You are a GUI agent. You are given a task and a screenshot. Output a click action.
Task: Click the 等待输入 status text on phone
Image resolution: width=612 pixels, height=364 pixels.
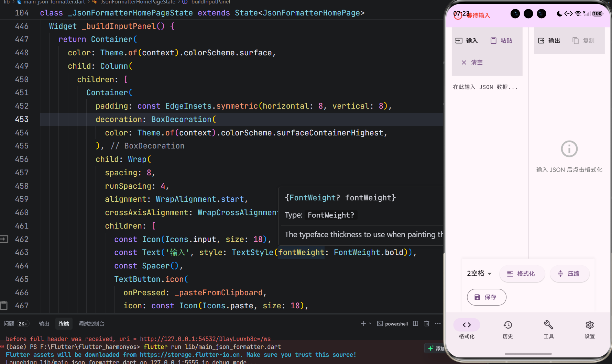click(478, 15)
